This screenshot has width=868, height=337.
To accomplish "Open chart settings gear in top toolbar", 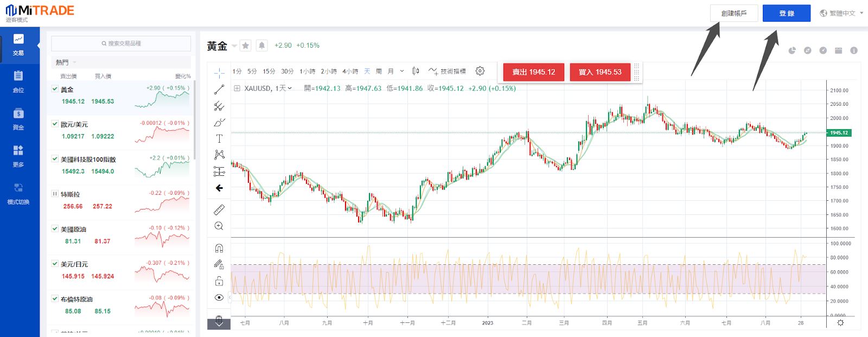I will click(x=480, y=71).
